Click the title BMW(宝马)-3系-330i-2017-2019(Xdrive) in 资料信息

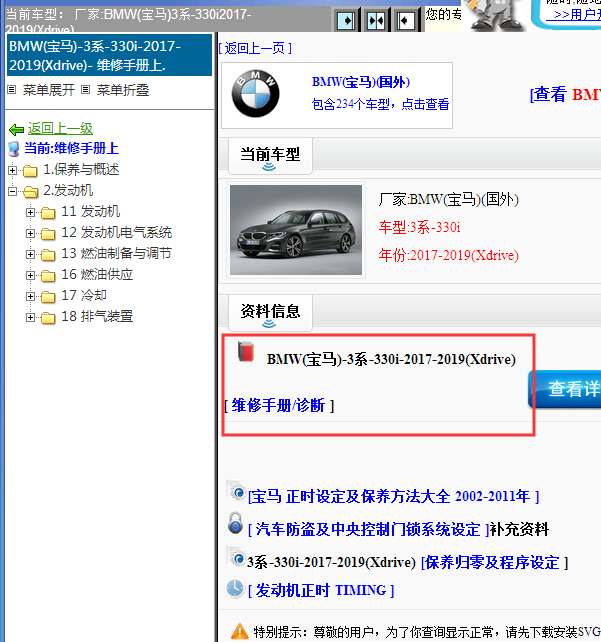coord(391,359)
